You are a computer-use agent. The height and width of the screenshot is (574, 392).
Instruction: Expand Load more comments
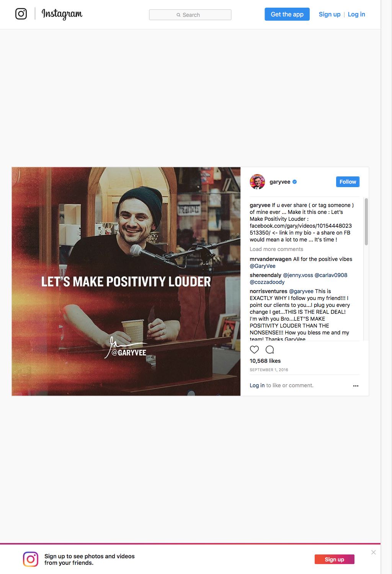[276, 249]
